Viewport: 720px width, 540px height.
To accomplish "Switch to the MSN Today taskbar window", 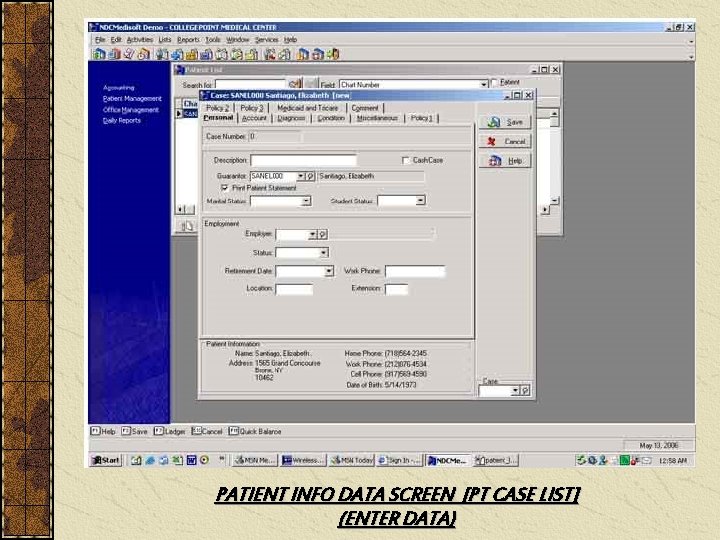I will click(352, 460).
